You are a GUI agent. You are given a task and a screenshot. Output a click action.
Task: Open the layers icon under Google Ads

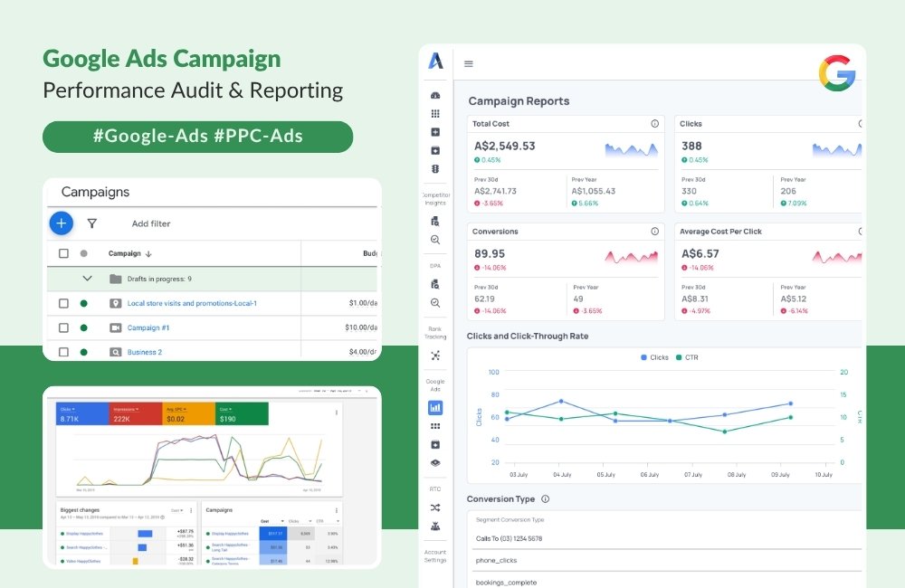435,463
